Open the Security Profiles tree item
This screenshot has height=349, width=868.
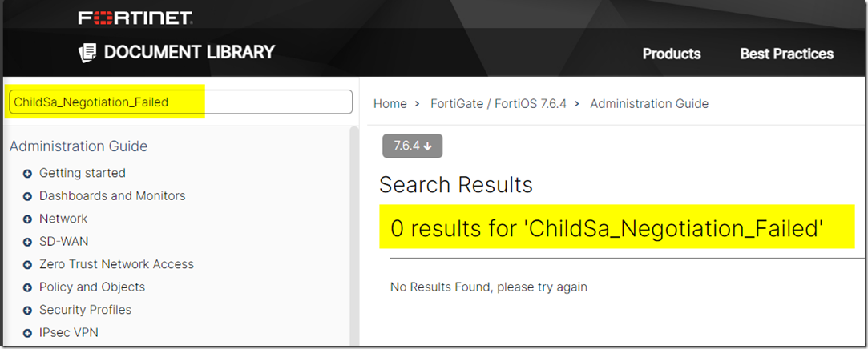coord(85,310)
